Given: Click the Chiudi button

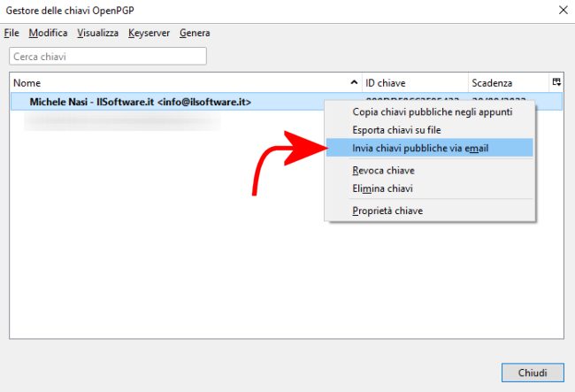Looking at the screenshot, I should click(533, 373).
